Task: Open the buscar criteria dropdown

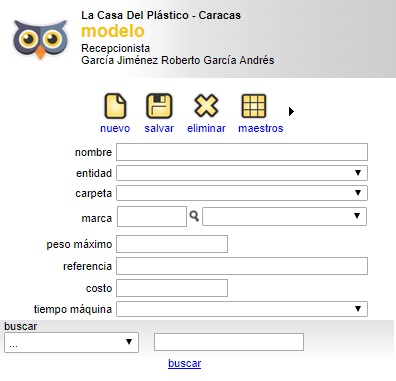Action: pyautogui.click(x=71, y=342)
